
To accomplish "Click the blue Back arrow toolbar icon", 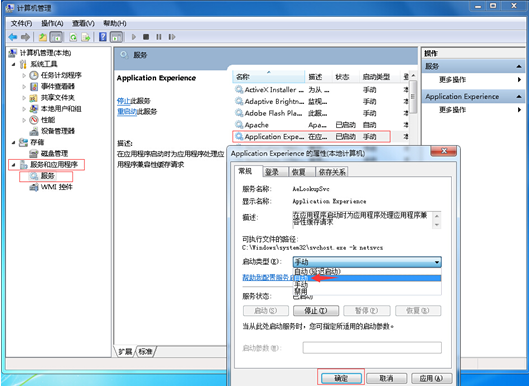I will [13, 37].
